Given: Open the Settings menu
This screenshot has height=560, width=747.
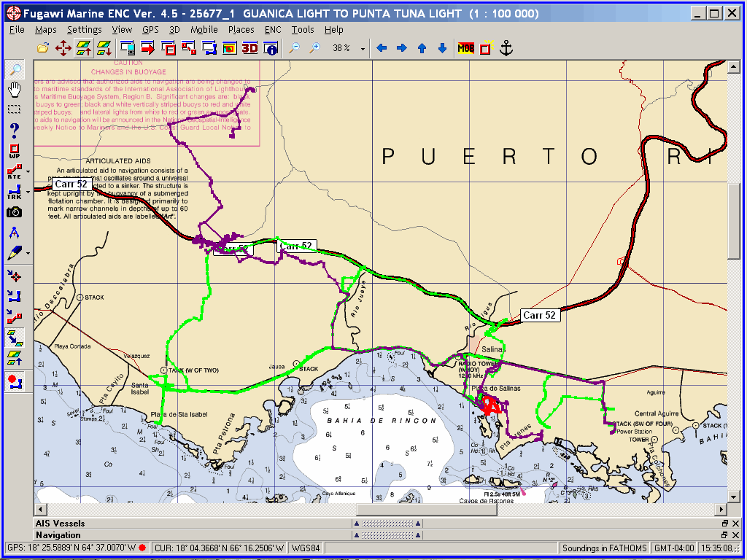Looking at the screenshot, I should pyautogui.click(x=85, y=29).
